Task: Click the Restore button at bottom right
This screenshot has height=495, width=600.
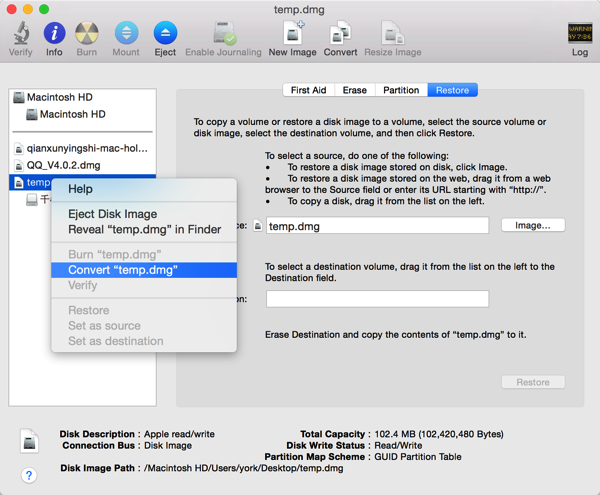Action: 533,382
